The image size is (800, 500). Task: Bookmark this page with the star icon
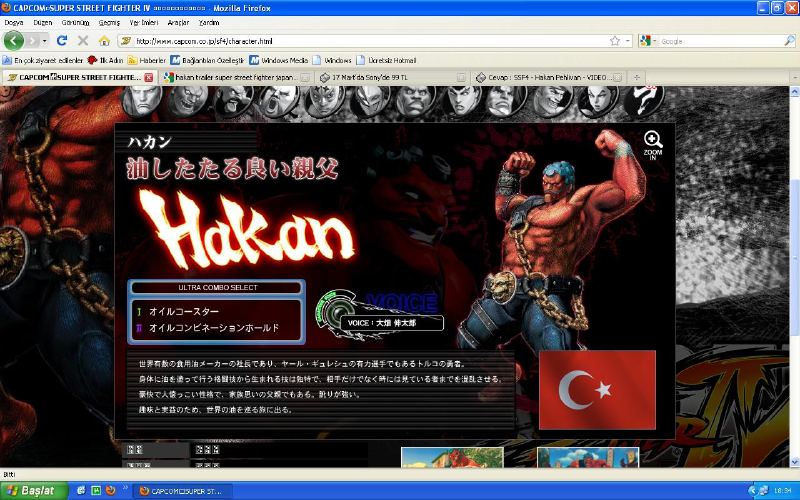click(615, 41)
